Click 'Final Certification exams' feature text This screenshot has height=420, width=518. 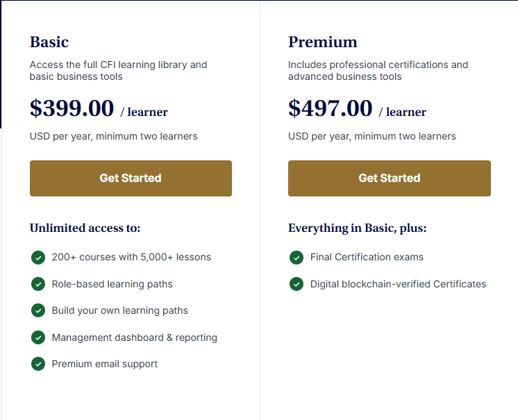tap(367, 257)
